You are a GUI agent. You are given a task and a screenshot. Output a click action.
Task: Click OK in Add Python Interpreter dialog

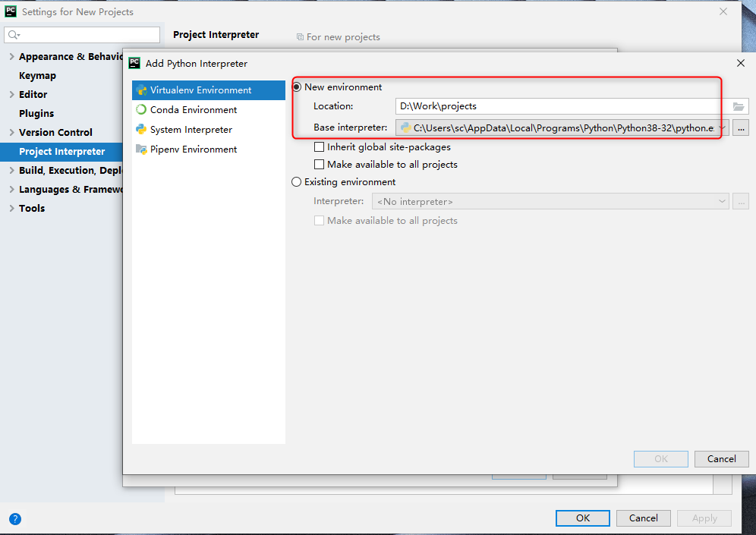pos(660,459)
